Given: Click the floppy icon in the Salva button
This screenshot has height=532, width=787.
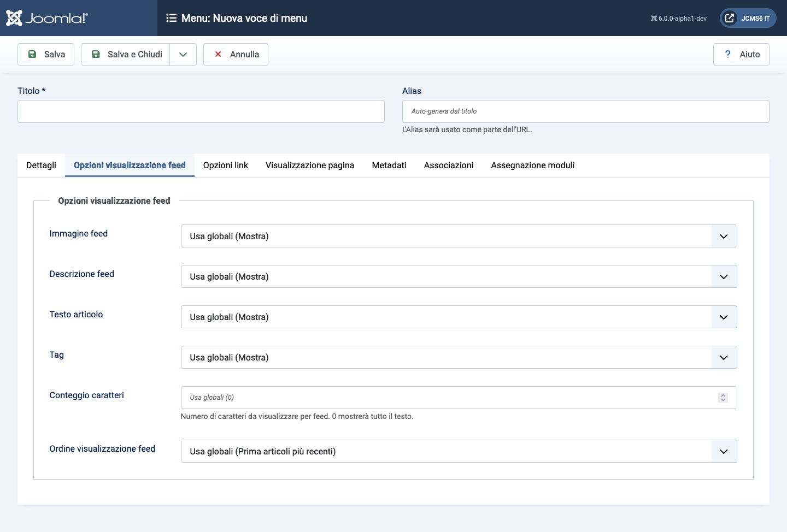Looking at the screenshot, I should pos(32,54).
